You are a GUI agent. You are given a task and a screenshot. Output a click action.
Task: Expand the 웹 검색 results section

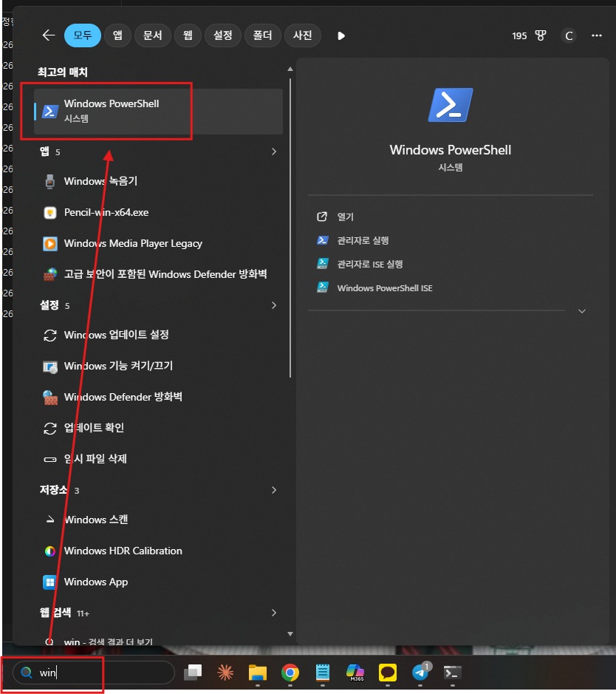click(274, 613)
